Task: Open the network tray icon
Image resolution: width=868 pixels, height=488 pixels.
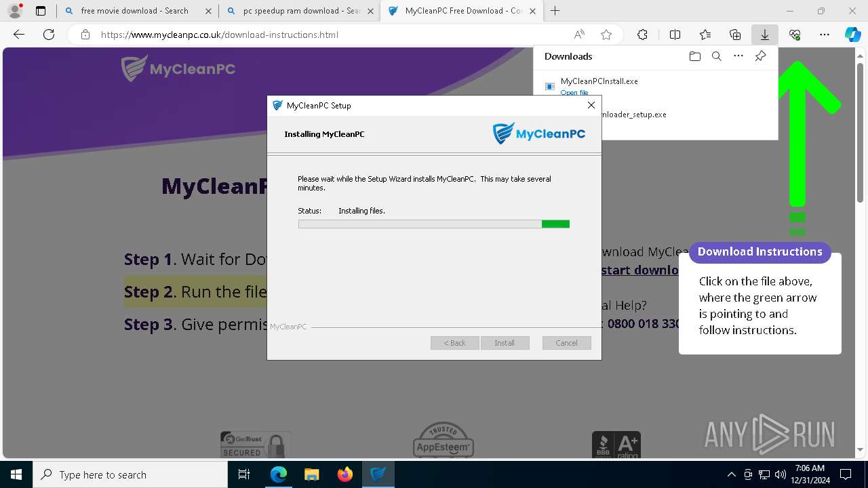Action: (x=764, y=474)
